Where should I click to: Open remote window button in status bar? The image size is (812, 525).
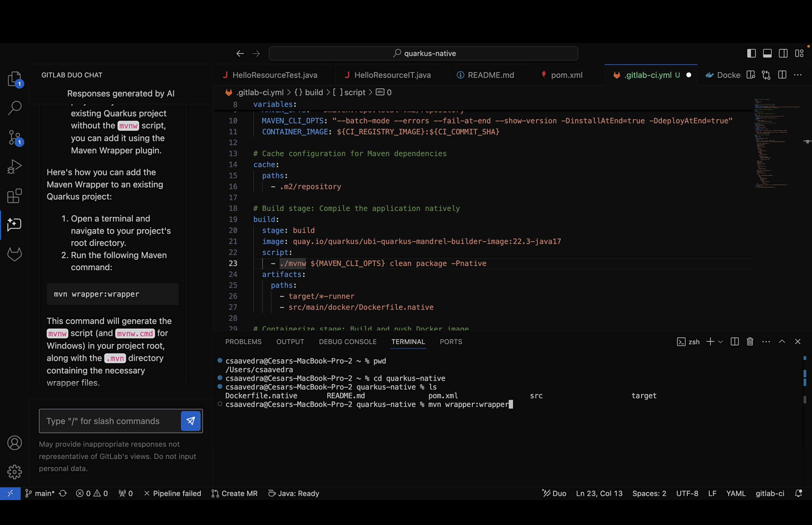(x=10, y=493)
